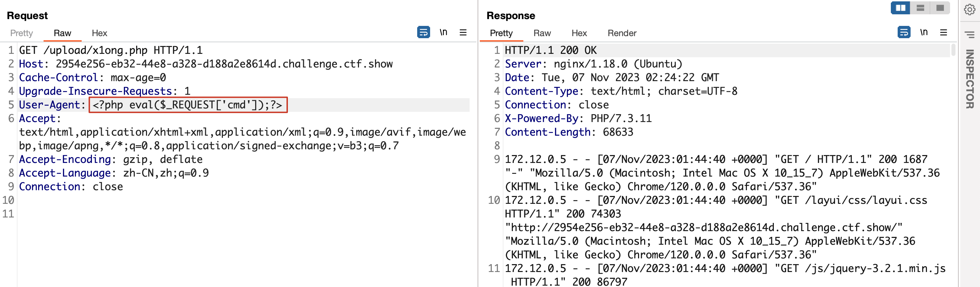This screenshot has width=980, height=287.
Task: Toggle word wrap icon in Request panel
Action: (423, 32)
